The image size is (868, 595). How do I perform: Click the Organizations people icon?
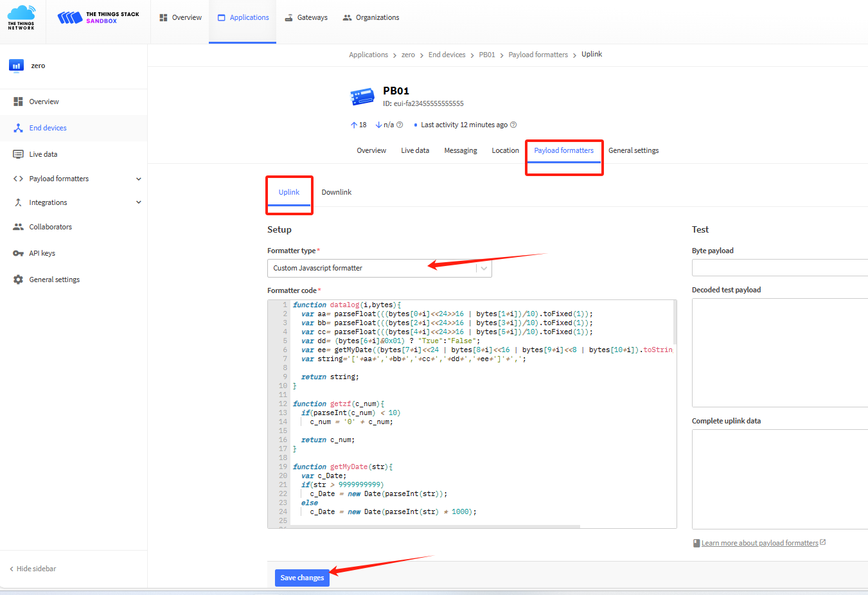(348, 18)
